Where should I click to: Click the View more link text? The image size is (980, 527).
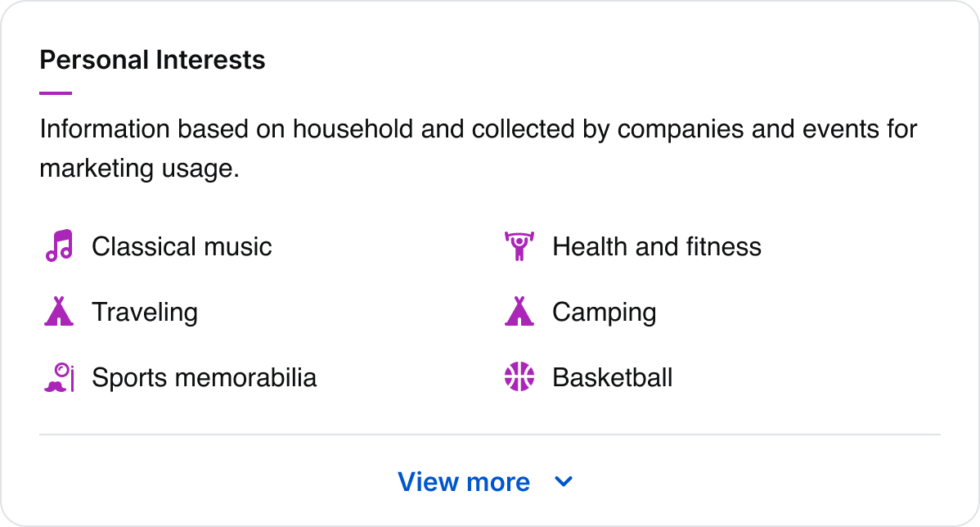coord(464,482)
